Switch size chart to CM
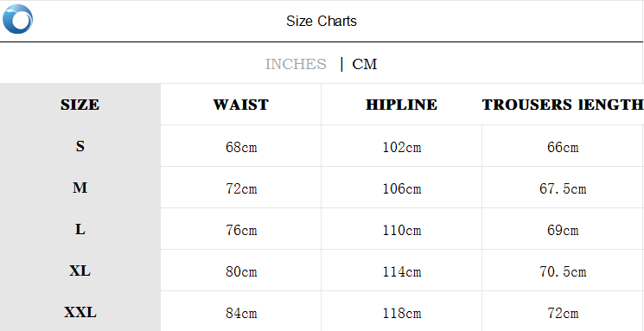 (364, 64)
